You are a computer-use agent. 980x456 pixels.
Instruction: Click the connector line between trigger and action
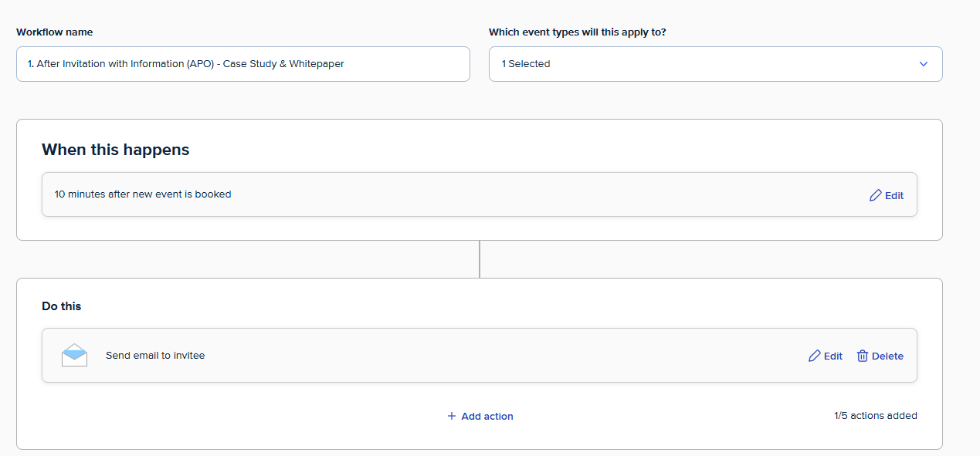[480, 259]
